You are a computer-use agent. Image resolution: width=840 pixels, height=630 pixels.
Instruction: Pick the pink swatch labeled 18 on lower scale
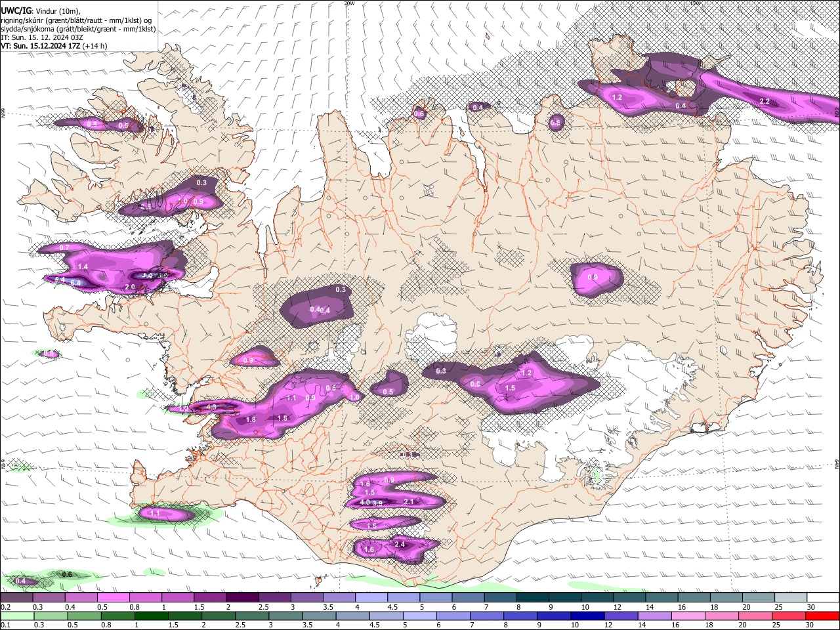723,616
